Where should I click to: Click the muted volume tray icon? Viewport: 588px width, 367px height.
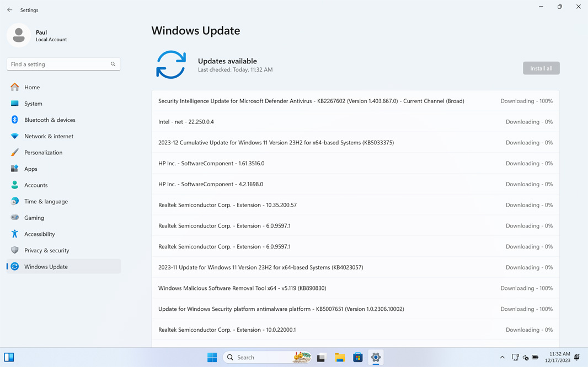click(x=525, y=358)
